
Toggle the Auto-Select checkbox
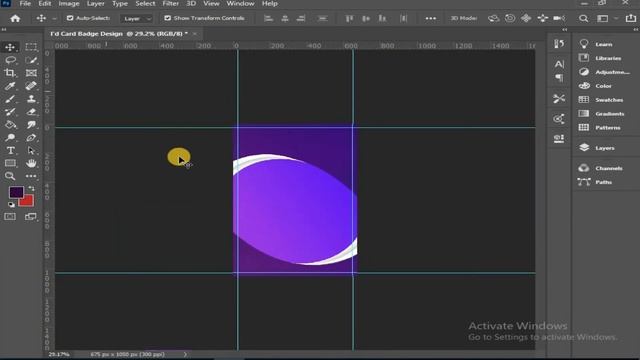click(70, 18)
